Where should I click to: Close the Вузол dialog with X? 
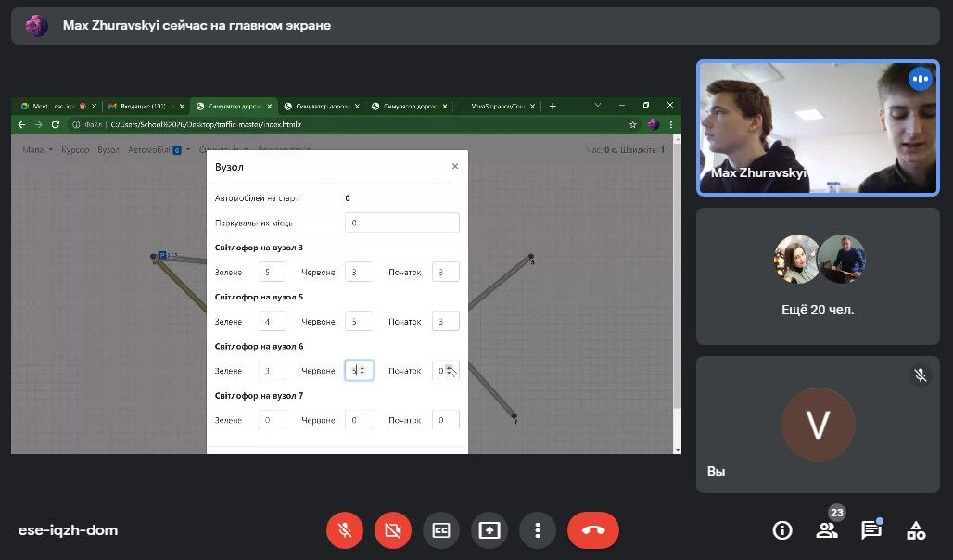[x=454, y=167]
